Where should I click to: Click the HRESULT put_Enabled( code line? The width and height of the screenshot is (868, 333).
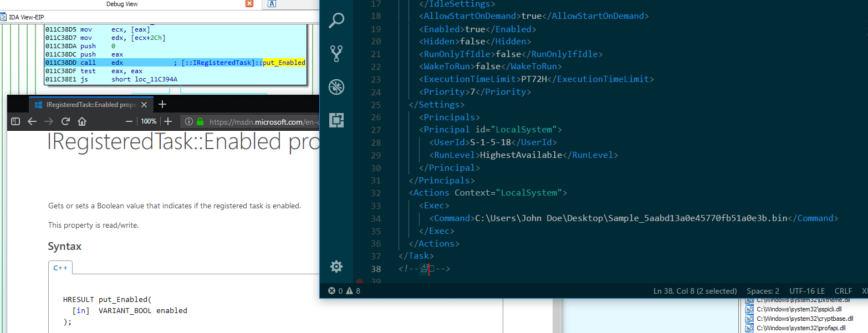107,300
